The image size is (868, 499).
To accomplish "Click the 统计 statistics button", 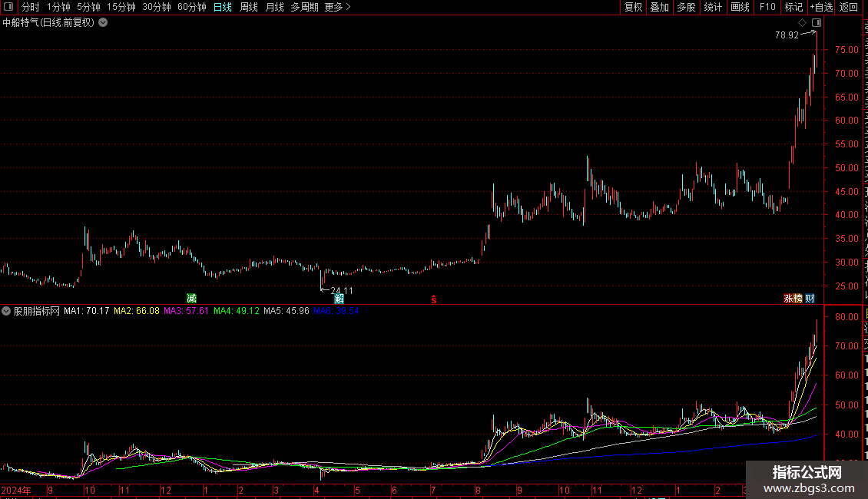I will 713,7.
